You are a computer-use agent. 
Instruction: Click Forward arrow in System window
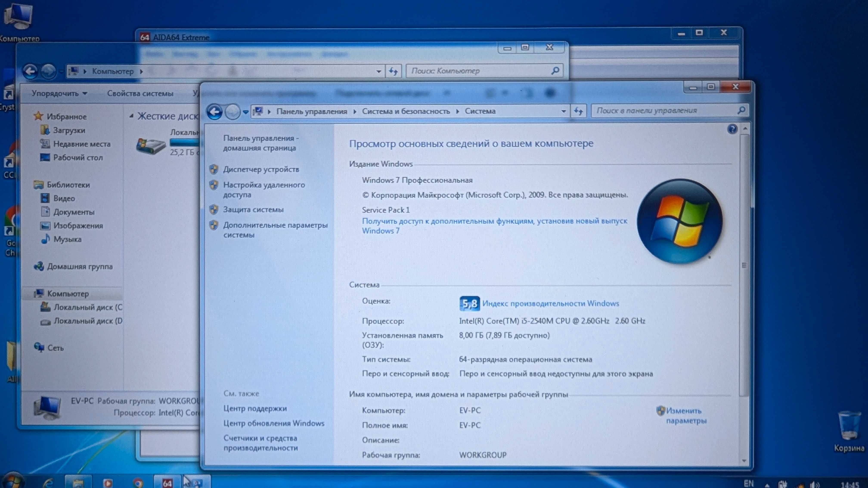[x=232, y=111]
